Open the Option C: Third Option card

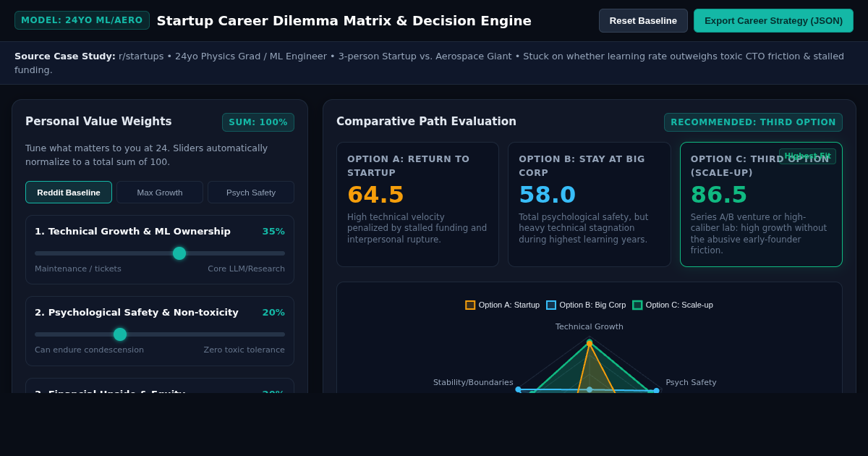[761, 204]
